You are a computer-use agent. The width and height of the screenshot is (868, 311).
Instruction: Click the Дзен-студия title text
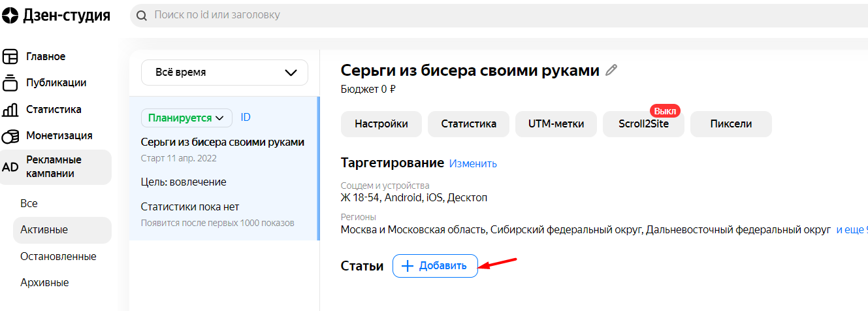coord(67,16)
